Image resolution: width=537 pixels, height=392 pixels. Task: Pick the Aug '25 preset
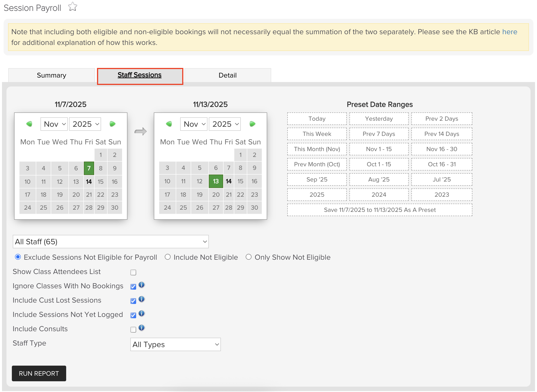pos(379,179)
